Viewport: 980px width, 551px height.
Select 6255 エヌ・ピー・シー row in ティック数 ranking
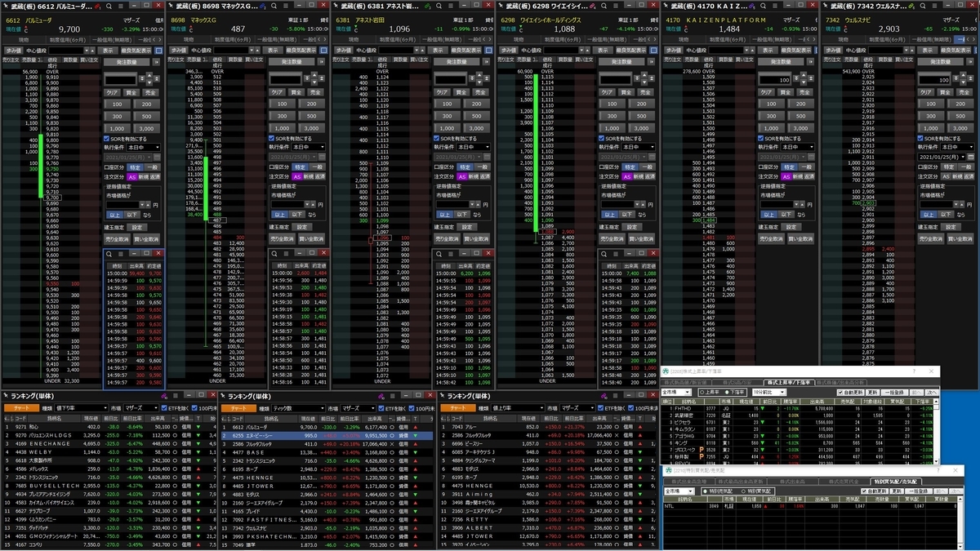[x=328, y=435]
